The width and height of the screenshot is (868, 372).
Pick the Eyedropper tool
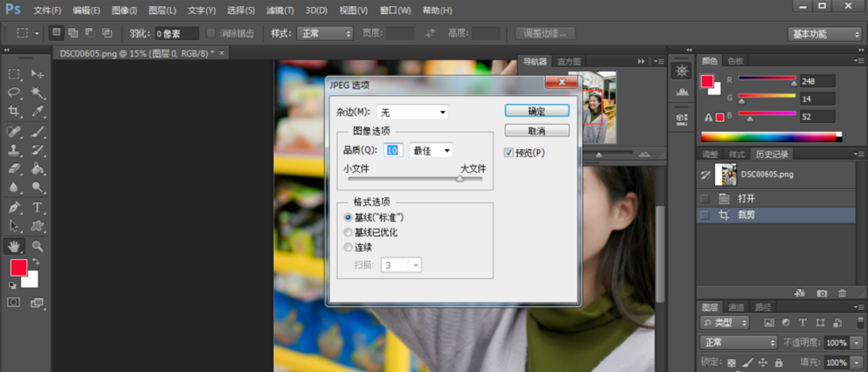37,112
